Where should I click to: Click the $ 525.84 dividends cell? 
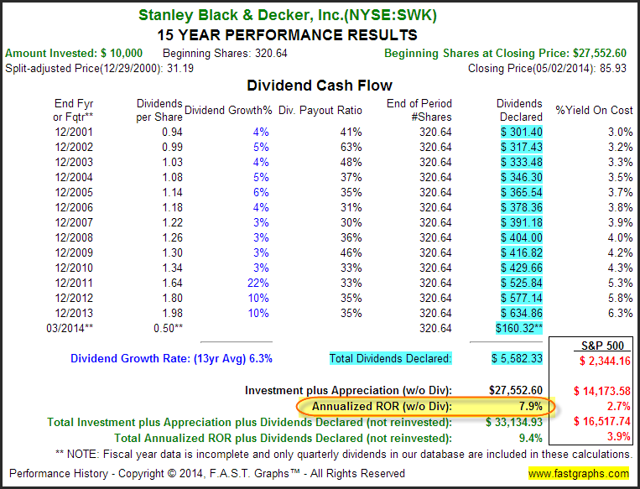coord(522,283)
